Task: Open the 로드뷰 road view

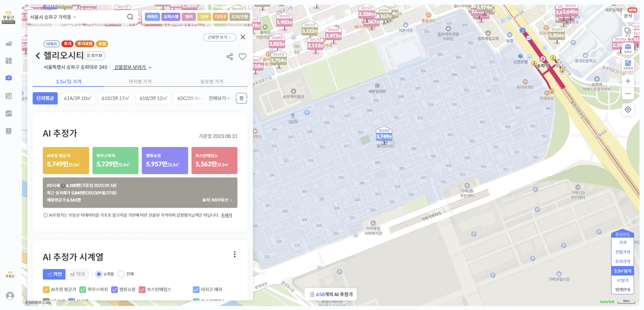Action: pyautogui.click(x=95, y=56)
